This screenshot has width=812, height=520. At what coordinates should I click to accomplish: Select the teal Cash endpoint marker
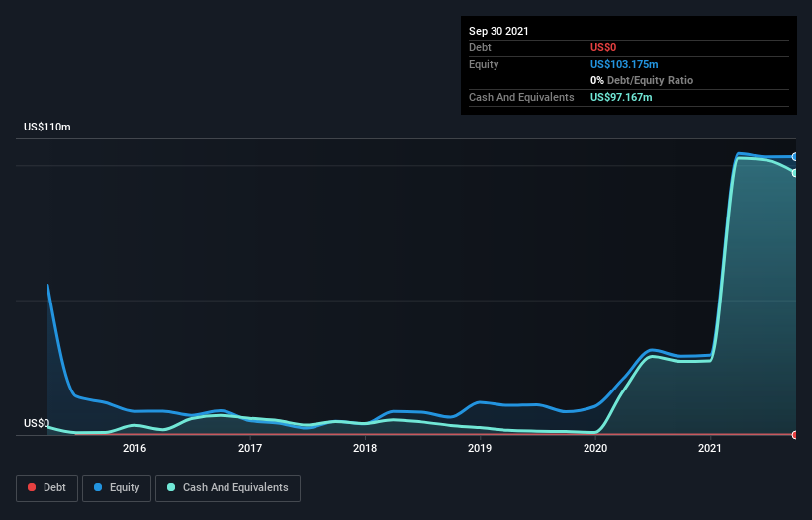pyautogui.click(x=795, y=173)
